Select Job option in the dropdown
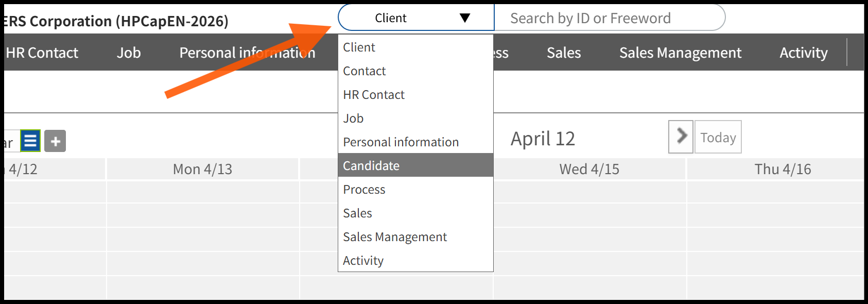The height and width of the screenshot is (304, 868). tap(353, 119)
